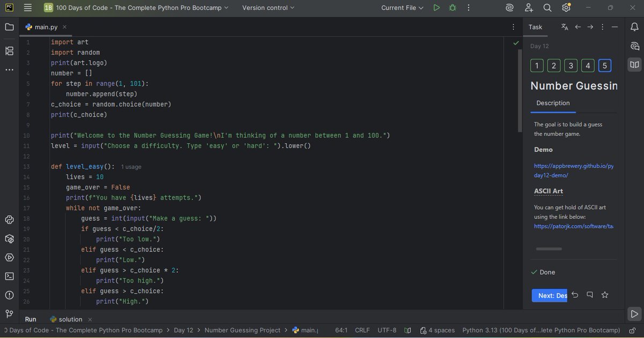Open the project name dropdown
This screenshot has width=644, height=338.
[136, 8]
